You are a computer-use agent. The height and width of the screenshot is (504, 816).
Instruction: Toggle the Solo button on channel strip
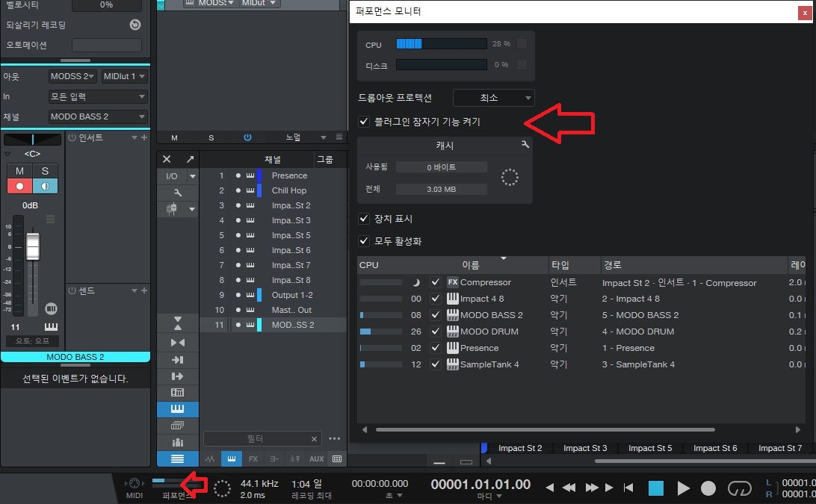(46, 170)
